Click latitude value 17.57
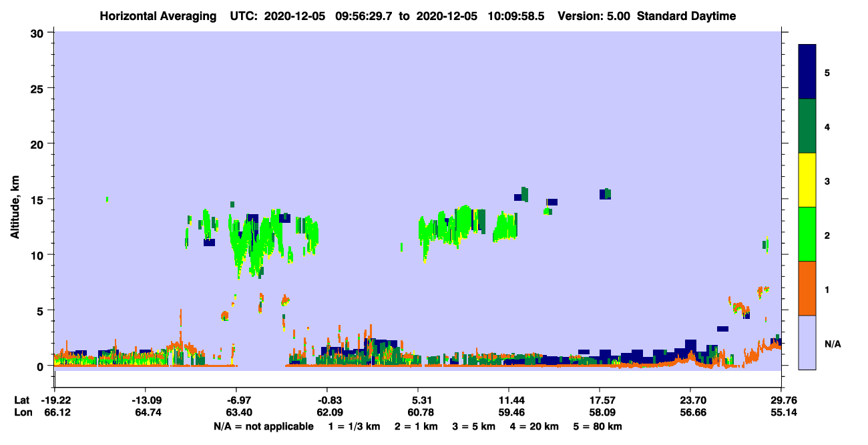The image size is (868, 445). click(600, 400)
